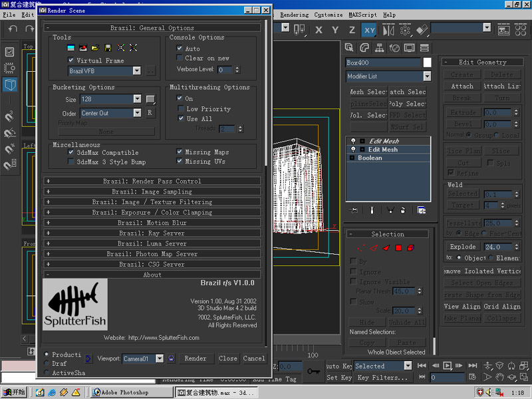The image size is (532, 399).
Task: Open the File menu
Action: 9,15
